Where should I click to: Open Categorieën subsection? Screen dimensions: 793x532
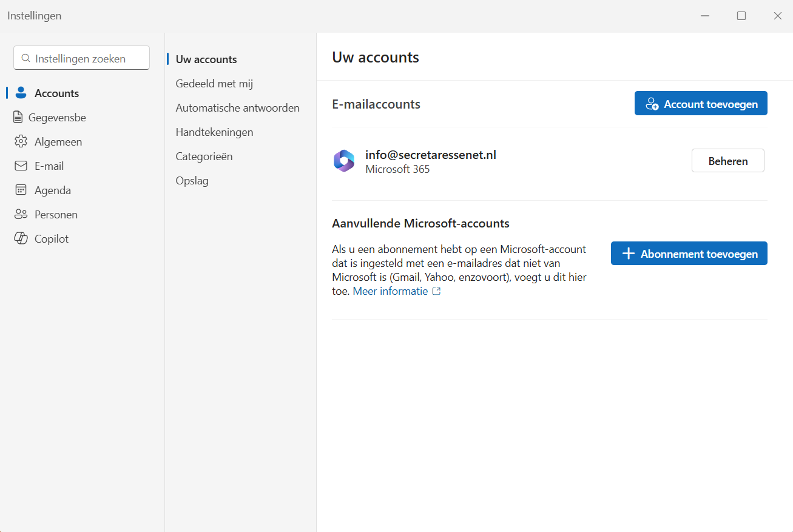coord(204,157)
